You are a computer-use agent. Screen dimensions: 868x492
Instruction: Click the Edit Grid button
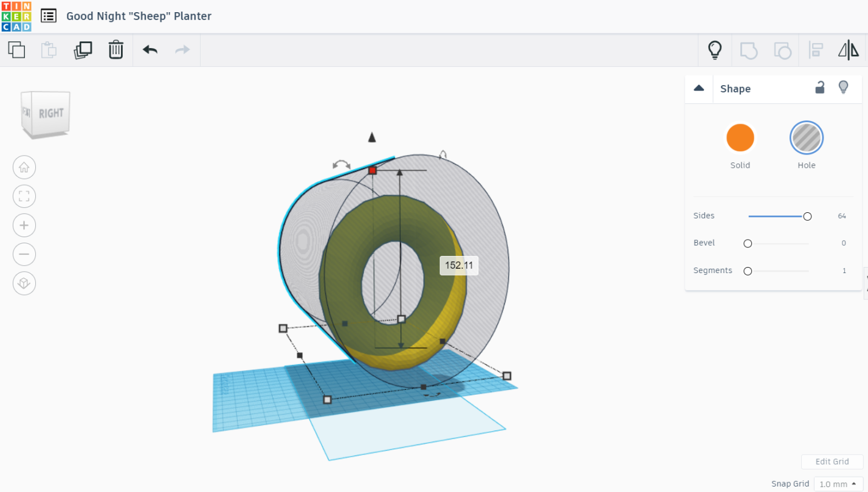click(832, 462)
